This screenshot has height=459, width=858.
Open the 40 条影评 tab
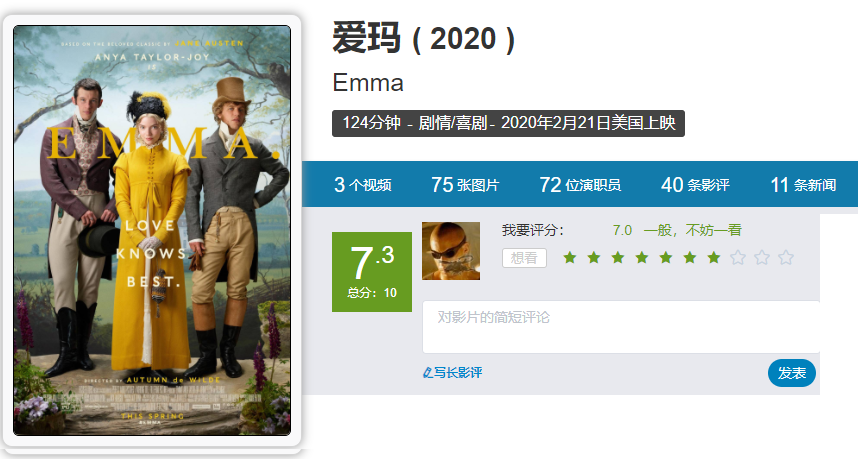[695, 185]
